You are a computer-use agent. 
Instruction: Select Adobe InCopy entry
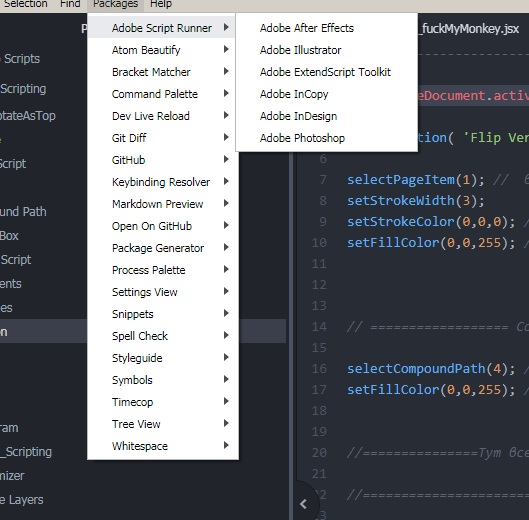tap(327, 94)
